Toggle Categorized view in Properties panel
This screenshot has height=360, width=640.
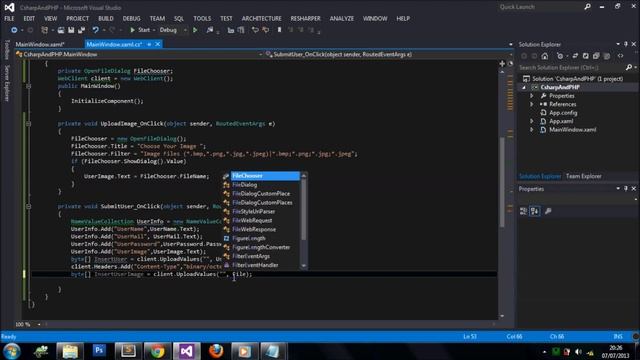pyautogui.click(x=524, y=211)
